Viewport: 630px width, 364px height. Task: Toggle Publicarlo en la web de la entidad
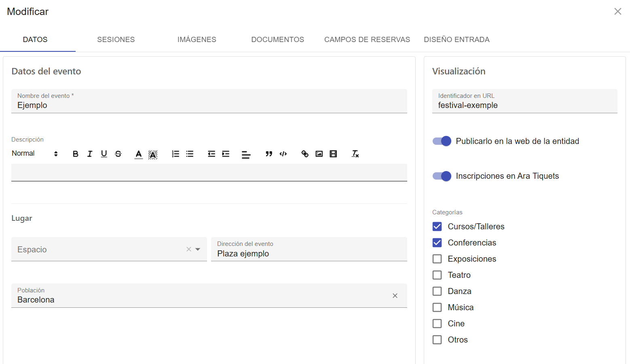[x=442, y=141]
